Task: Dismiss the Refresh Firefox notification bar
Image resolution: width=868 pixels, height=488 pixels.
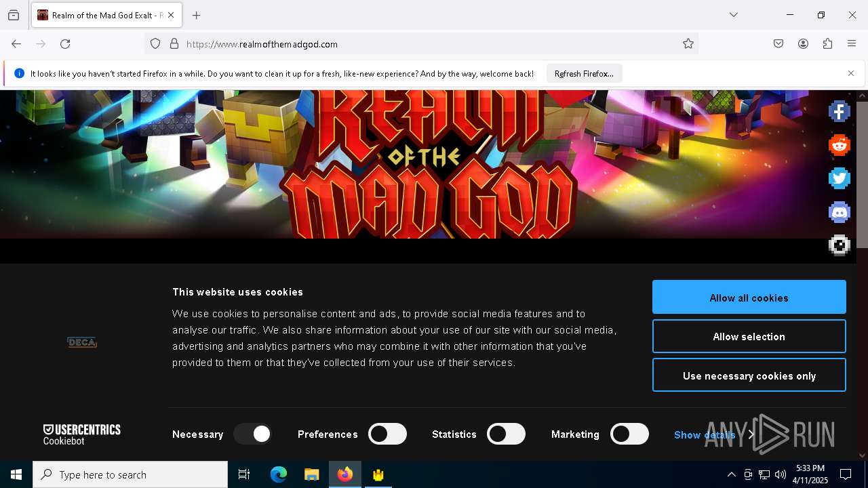Action: coord(851,73)
